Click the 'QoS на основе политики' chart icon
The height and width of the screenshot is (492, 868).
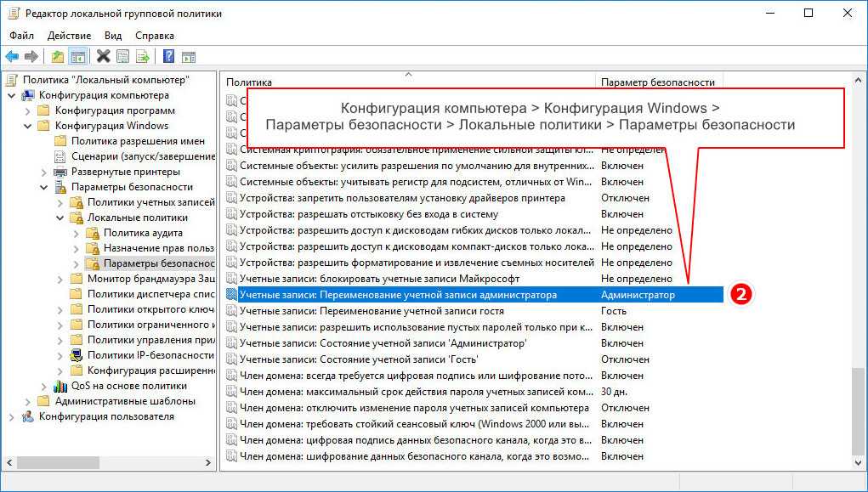click(61, 386)
